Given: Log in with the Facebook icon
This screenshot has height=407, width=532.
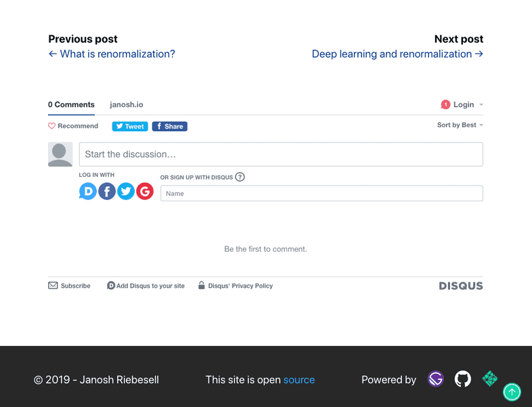Looking at the screenshot, I should pos(107,192).
